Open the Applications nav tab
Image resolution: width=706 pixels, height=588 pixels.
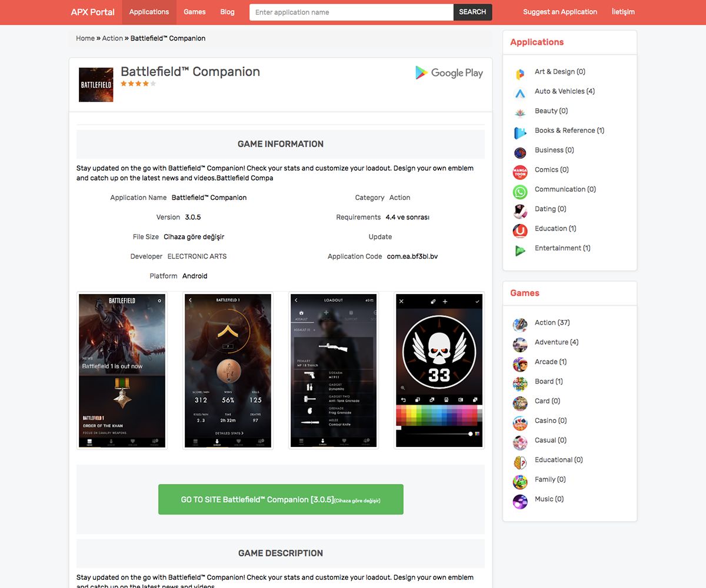click(x=149, y=12)
